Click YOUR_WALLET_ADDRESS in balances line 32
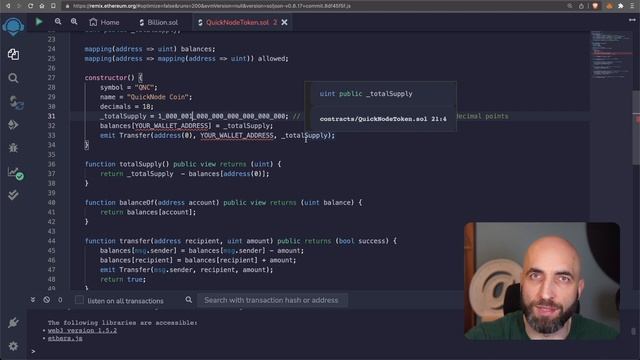640x360 pixels. (x=172, y=126)
